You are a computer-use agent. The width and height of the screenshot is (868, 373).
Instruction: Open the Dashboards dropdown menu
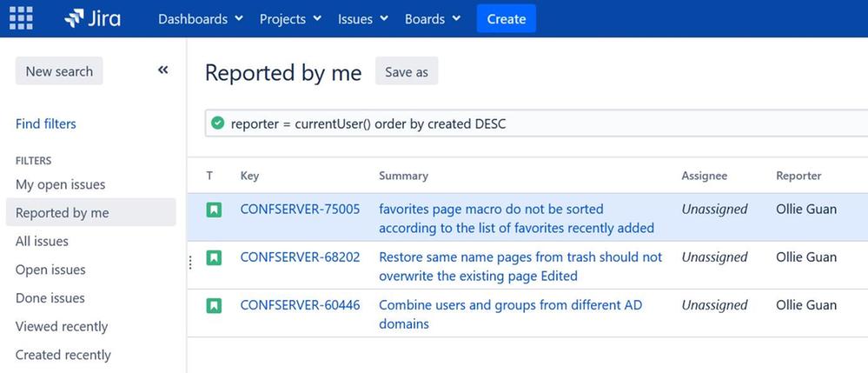[201, 19]
